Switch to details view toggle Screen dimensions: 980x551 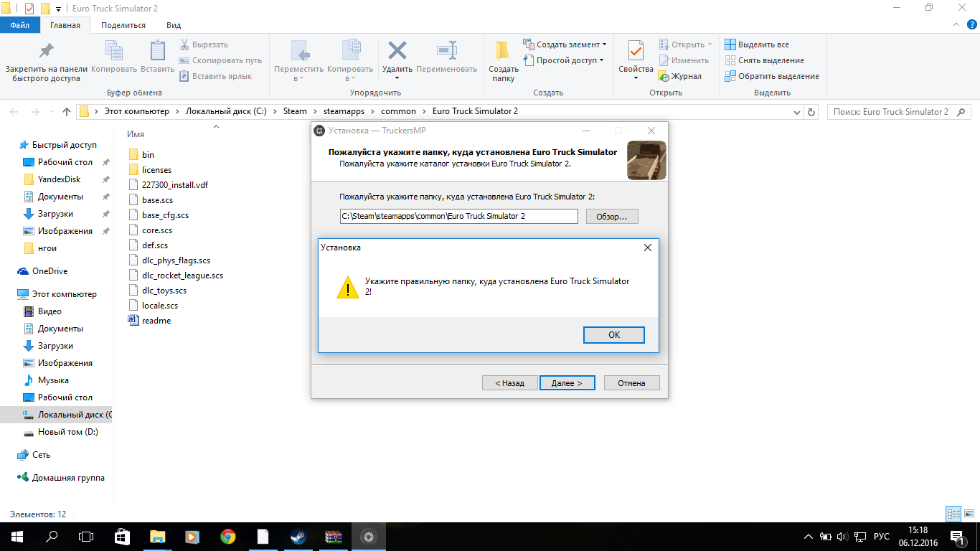click(x=953, y=514)
